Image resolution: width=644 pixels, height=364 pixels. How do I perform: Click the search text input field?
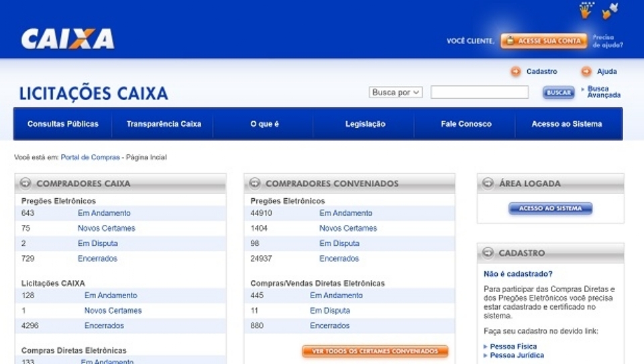click(x=479, y=93)
